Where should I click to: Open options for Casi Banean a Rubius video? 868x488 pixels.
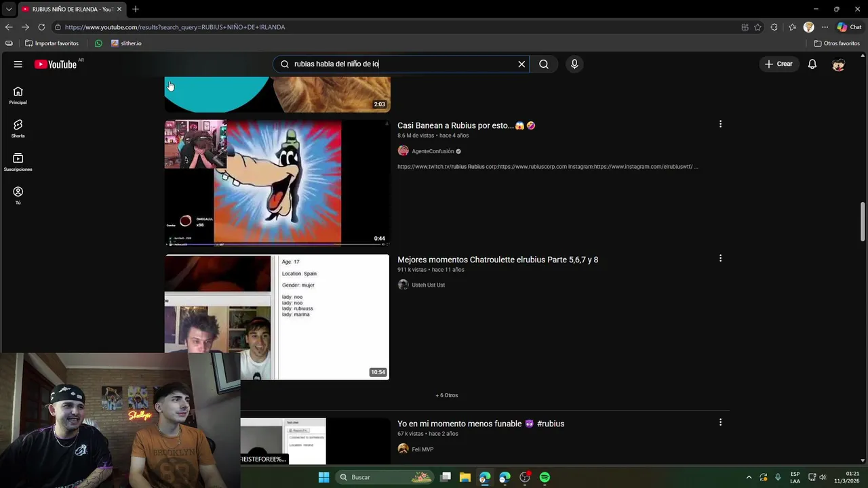pos(720,124)
